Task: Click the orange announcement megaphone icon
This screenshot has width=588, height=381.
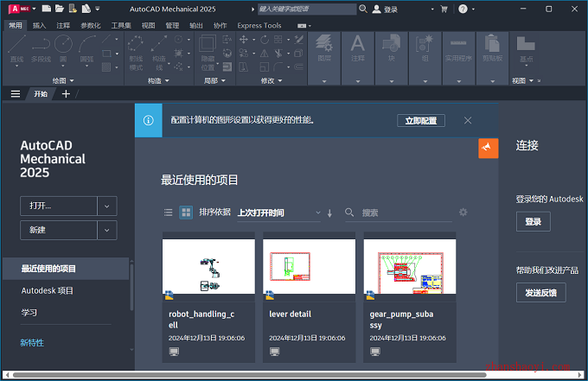Action: [489, 148]
